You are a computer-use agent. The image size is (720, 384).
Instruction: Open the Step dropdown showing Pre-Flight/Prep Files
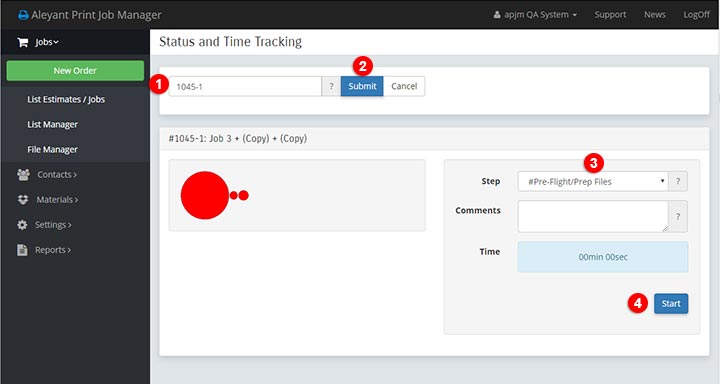click(x=593, y=181)
